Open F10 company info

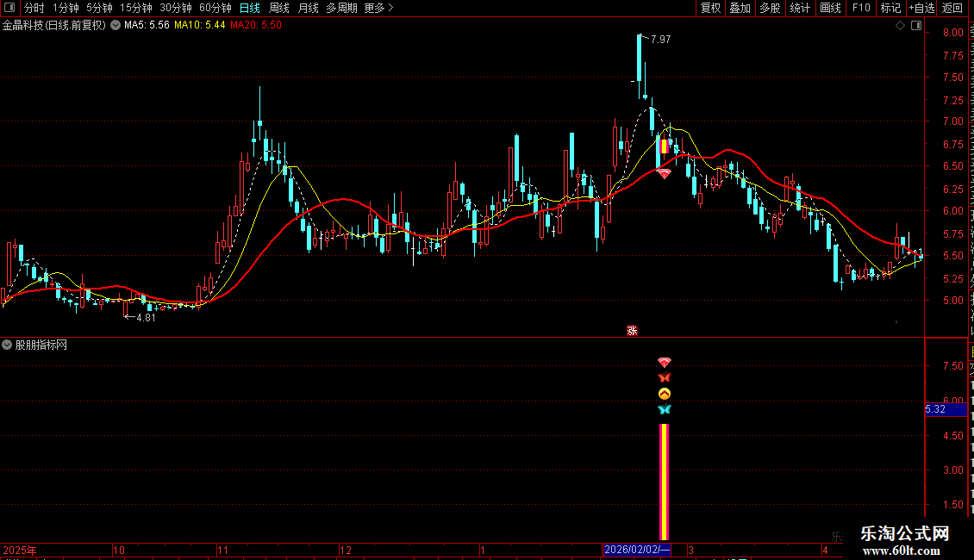coord(861,8)
